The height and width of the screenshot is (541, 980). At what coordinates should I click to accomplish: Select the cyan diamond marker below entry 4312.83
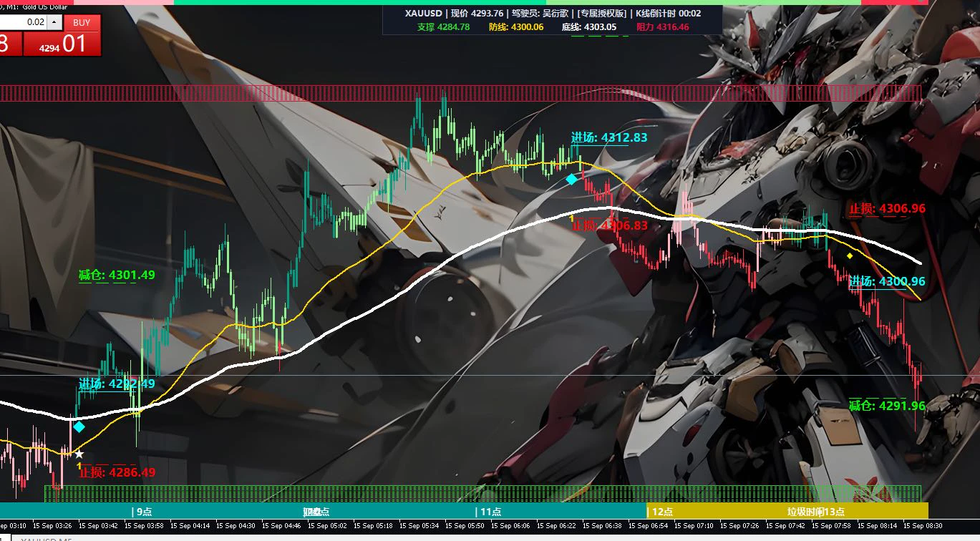pyautogui.click(x=571, y=179)
